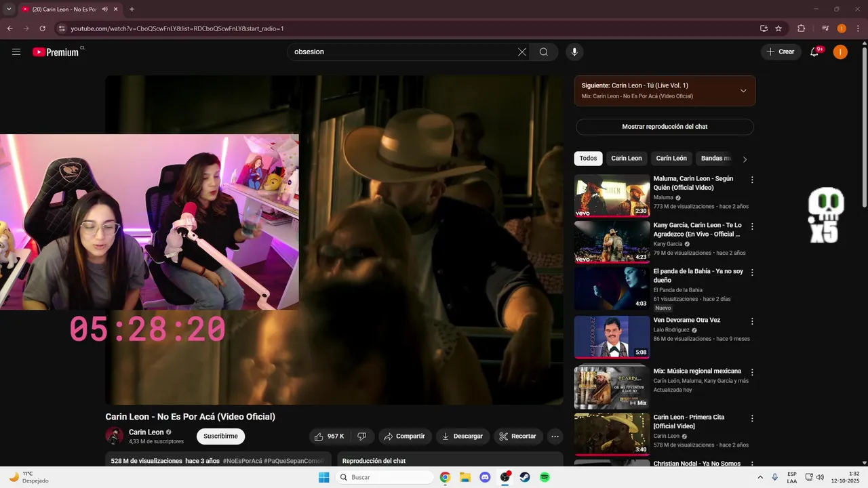Select the Carín León filter chip

pos(671,159)
